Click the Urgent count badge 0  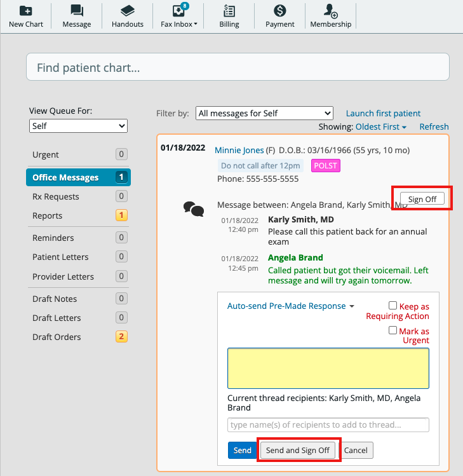121,154
